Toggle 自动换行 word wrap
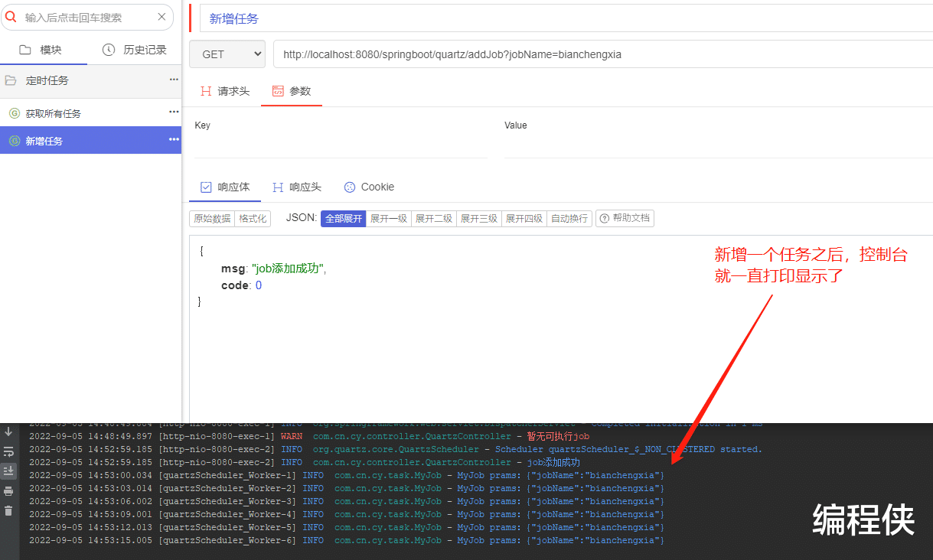 tap(570, 218)
